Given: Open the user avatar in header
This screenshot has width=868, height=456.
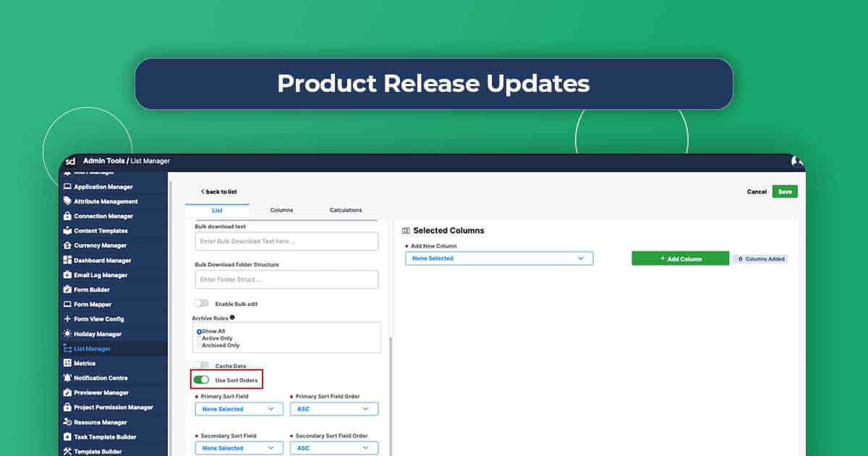Looking at the screenshot, I should coord(797,161).
